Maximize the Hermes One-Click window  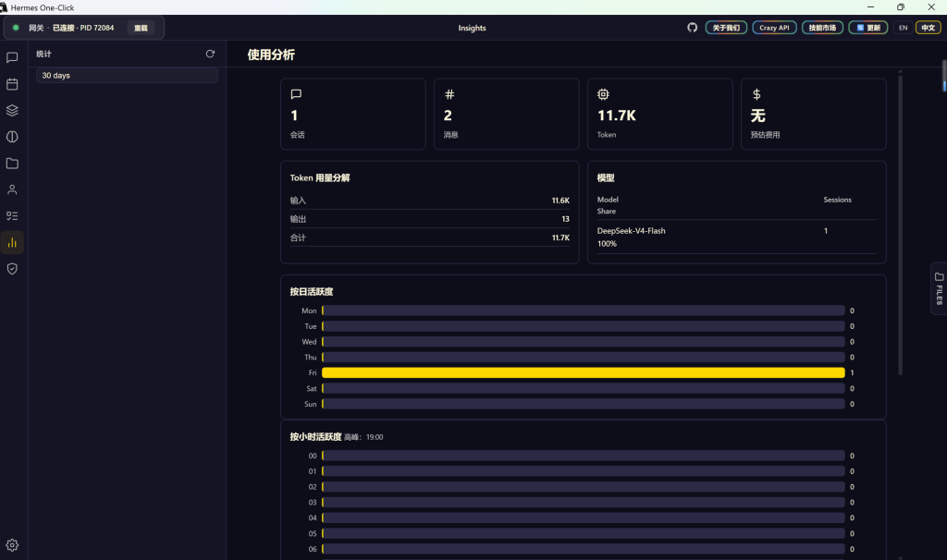(901, 7)
